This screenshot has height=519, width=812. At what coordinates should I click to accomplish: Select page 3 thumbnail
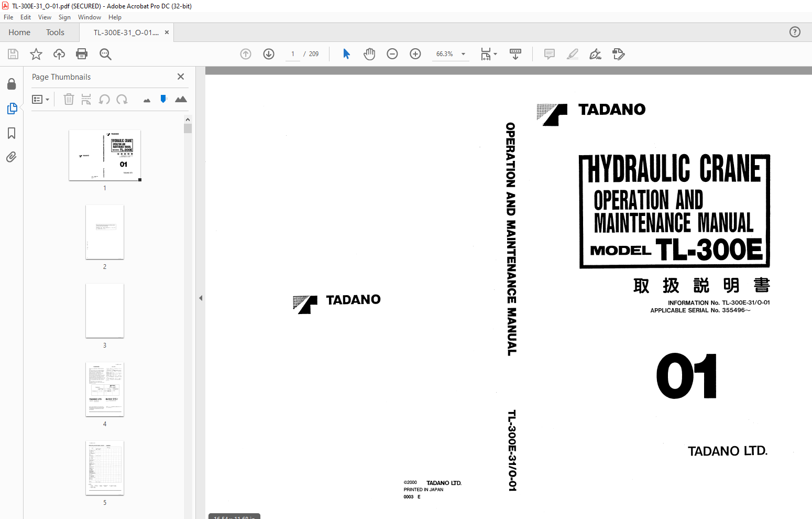click(105, 311)
